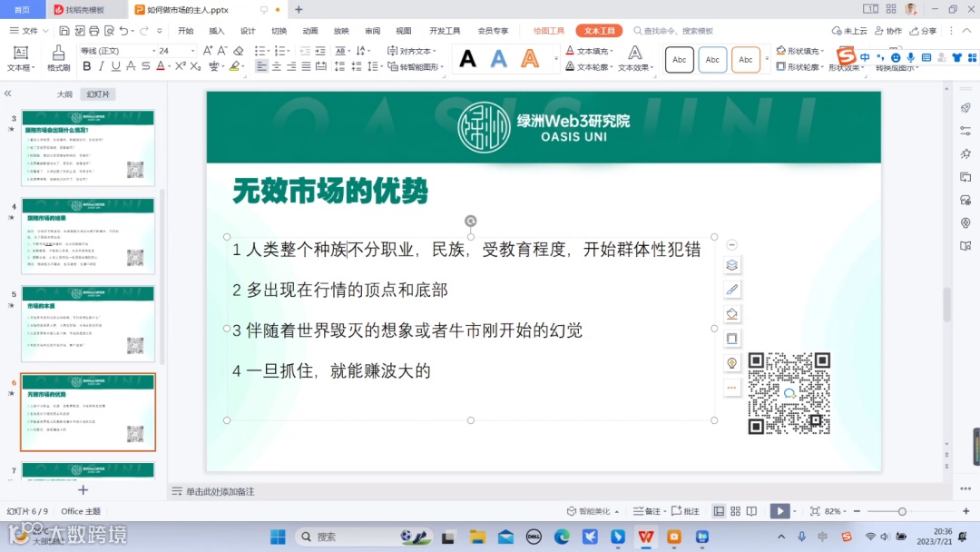The height and width of the screenshot is (552, 980).
Task: Open the 动画 animation ribbon tab
Action: pos(310,31)
